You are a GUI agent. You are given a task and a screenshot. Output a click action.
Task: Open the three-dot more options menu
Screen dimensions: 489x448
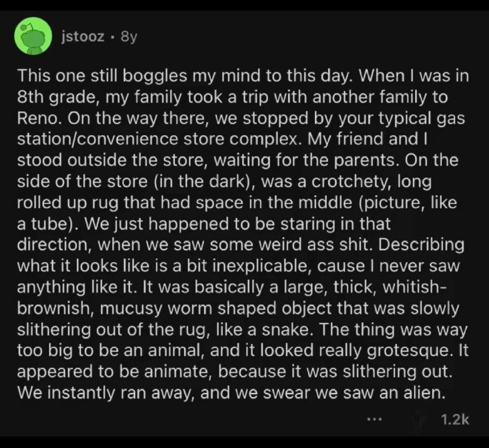[375, 420]
